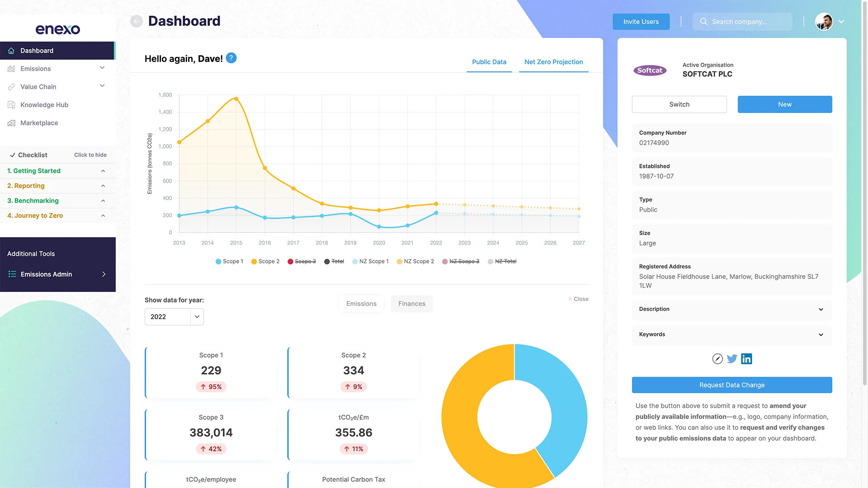868x488 pixels.
Task: Open the user profile avatar
Action: click(x=824, y=21)
